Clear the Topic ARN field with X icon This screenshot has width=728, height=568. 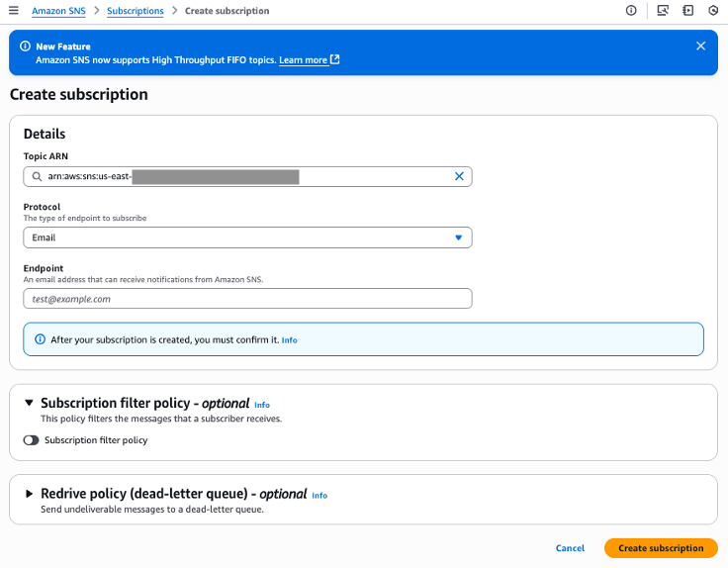pyautogui.click(x=459, y=176)
